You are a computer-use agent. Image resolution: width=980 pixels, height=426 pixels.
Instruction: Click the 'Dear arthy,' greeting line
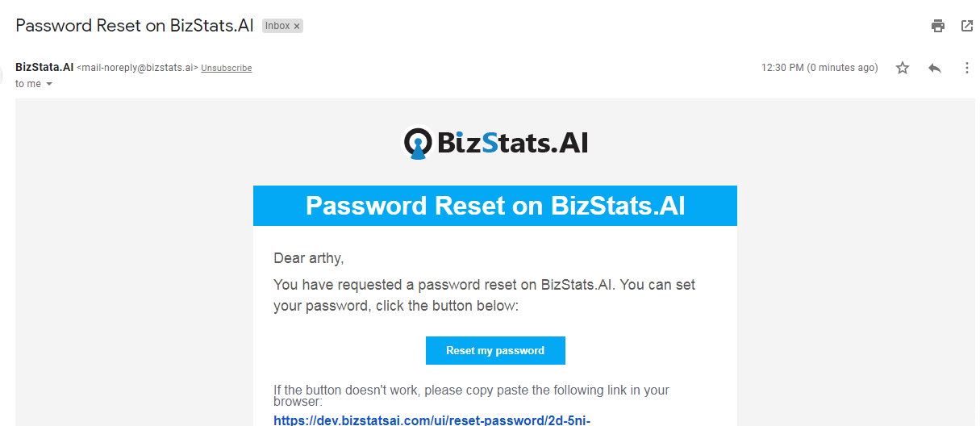[309, 258]
